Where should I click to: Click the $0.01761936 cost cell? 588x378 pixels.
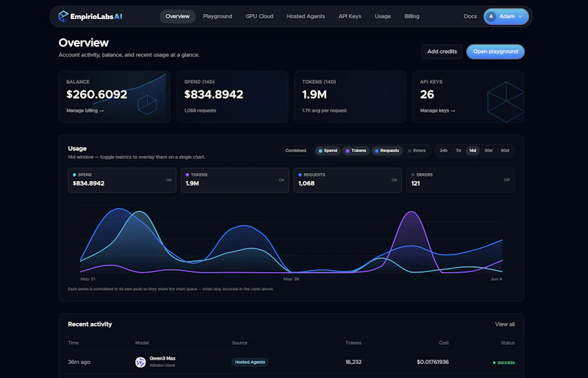pos(432,363)
